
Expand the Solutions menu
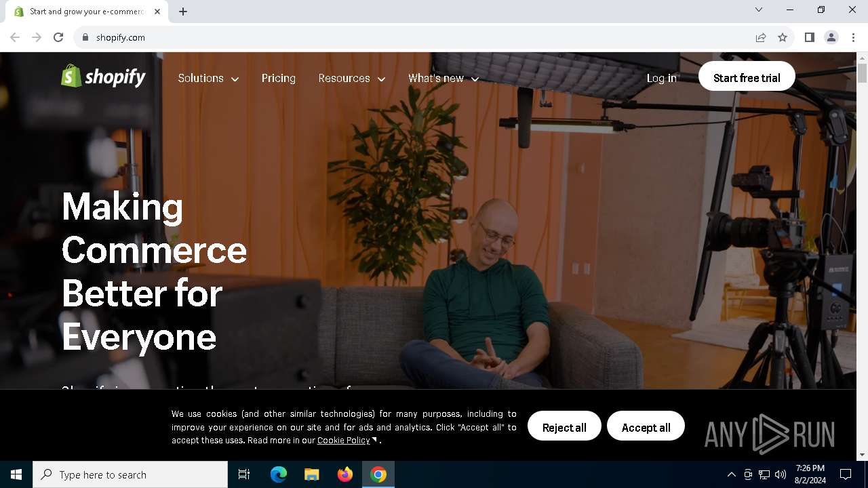(208, 79)
